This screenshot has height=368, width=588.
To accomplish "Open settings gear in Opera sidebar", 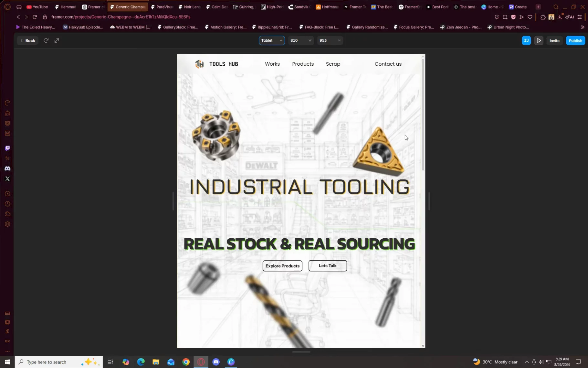I will [x=7, y=224].
